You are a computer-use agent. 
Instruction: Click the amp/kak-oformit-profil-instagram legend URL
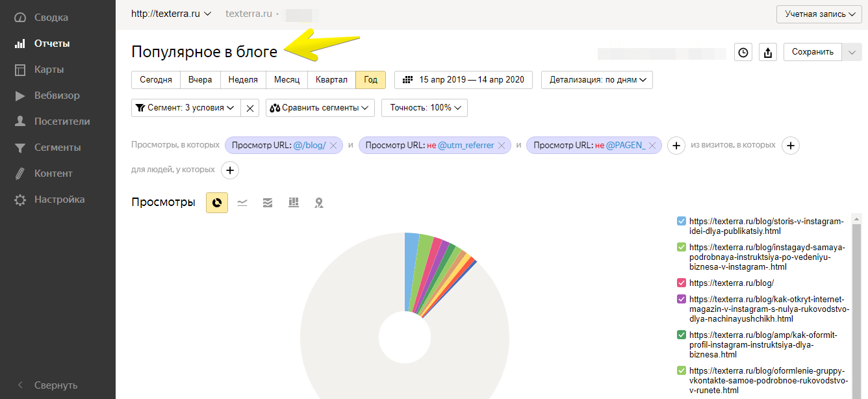763,344
